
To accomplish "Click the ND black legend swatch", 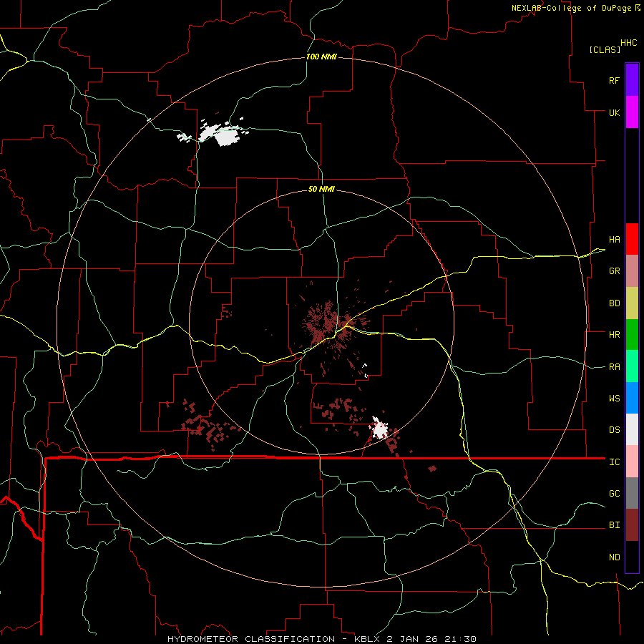I will click(x=632, y=557).
